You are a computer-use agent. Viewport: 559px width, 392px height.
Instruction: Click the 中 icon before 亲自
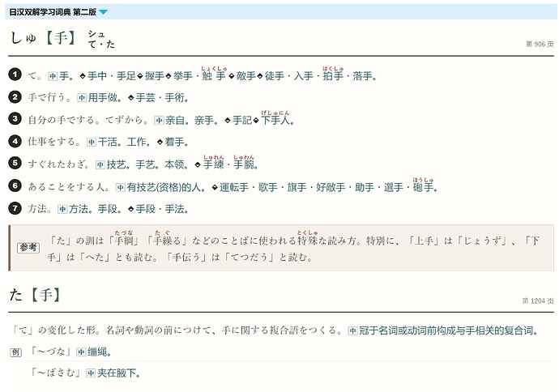tap(159, 121)
